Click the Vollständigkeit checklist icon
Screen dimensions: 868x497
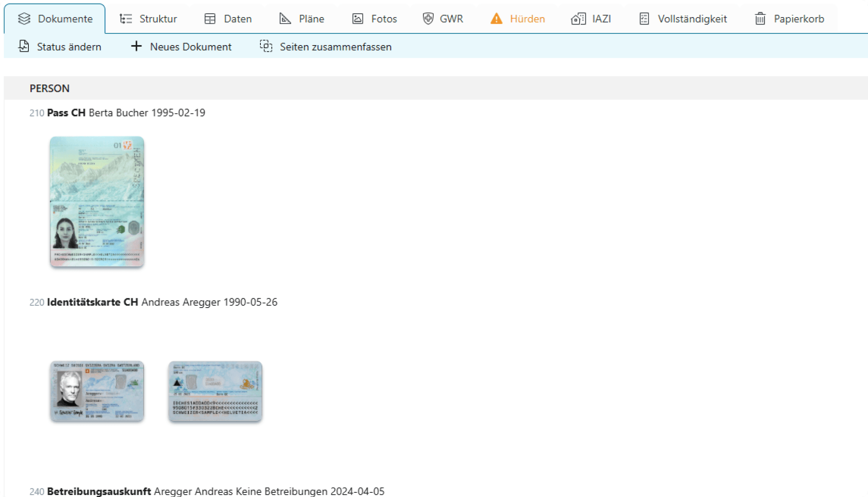[644, 19]
